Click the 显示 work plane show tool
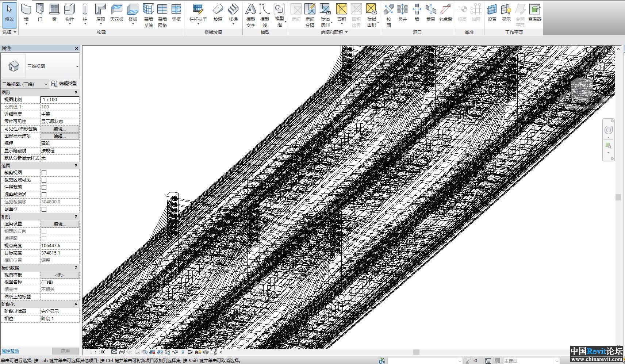 [x=506, y=14]
